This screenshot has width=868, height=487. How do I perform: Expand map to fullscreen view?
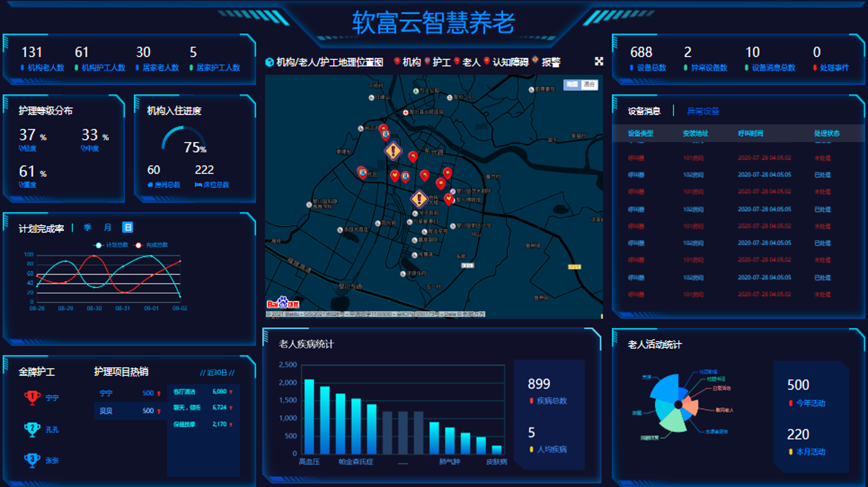(599, 62)
